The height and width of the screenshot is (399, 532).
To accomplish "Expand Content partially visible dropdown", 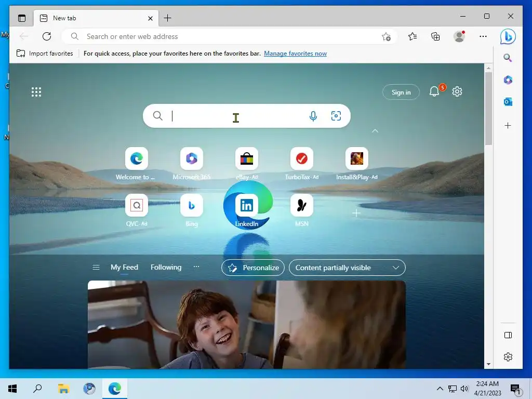I will point(347,268).
